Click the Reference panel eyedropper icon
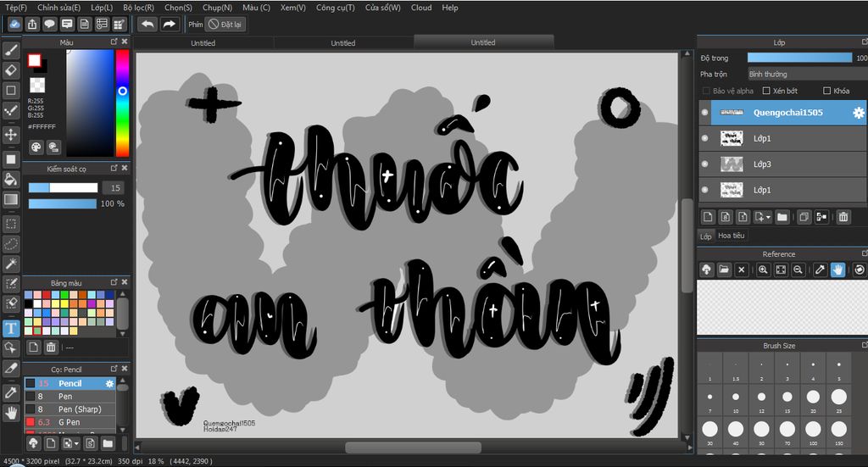 coord(820,270)
